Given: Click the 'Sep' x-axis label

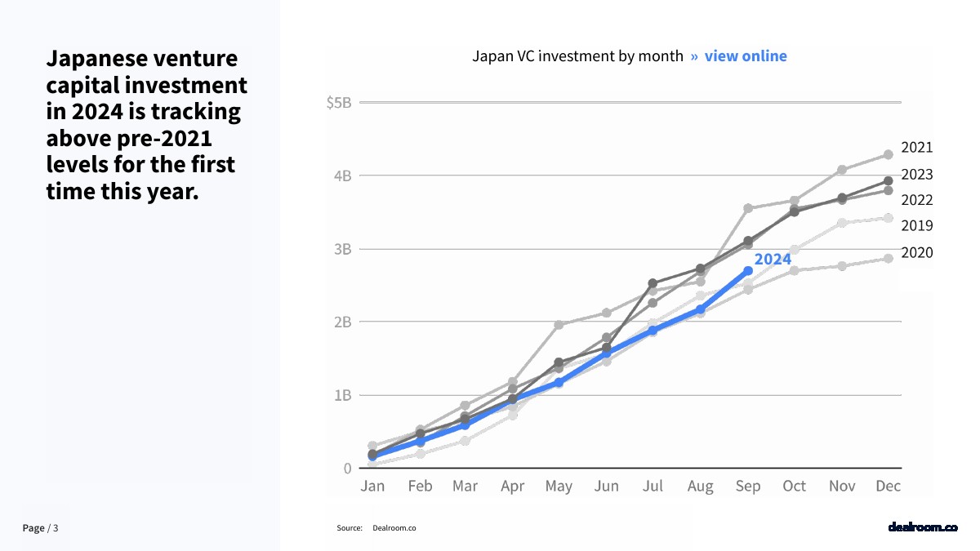Looking at the screenshot, I should 748,487.
